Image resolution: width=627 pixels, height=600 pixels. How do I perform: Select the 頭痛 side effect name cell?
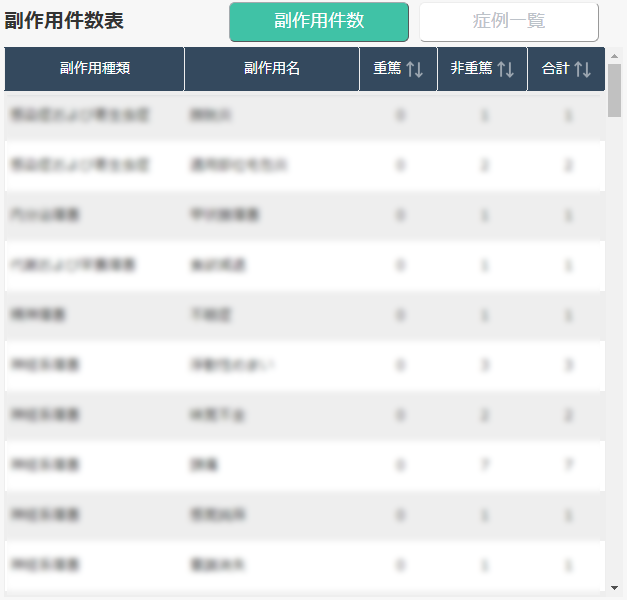tap(203, 465)
